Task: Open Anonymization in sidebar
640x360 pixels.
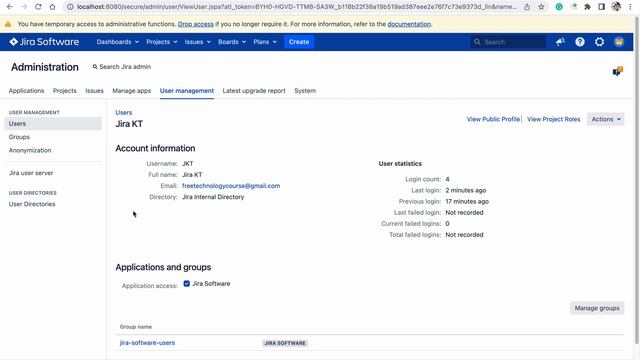Action: [30, 150]
